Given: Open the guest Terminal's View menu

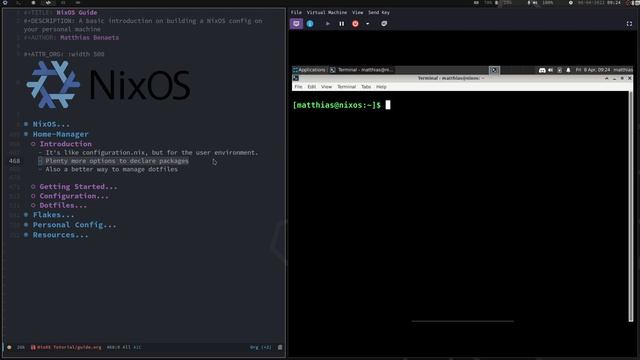Looking at the screenshot, I should (x=327, y=87).
